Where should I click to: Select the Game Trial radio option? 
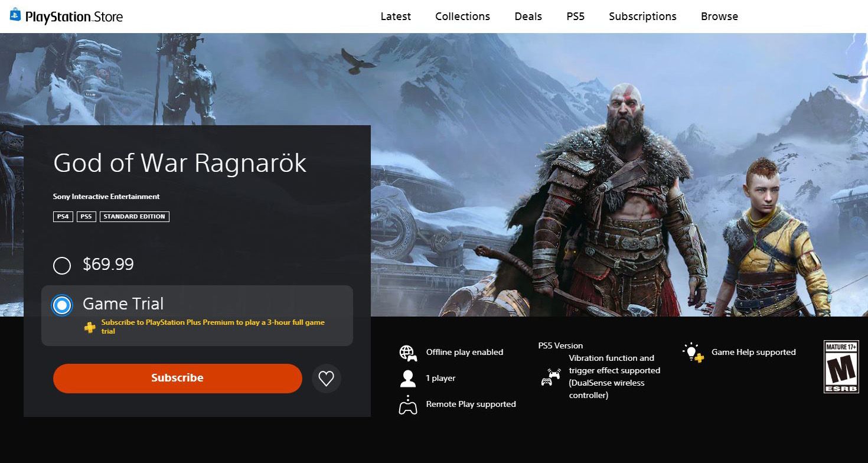point(62,305)
